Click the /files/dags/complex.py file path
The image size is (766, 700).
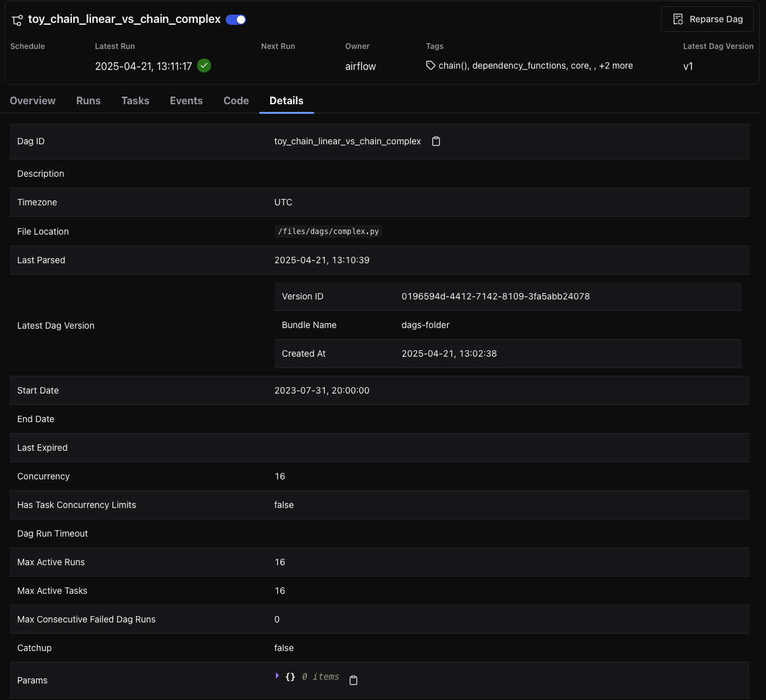click(328, 231)
